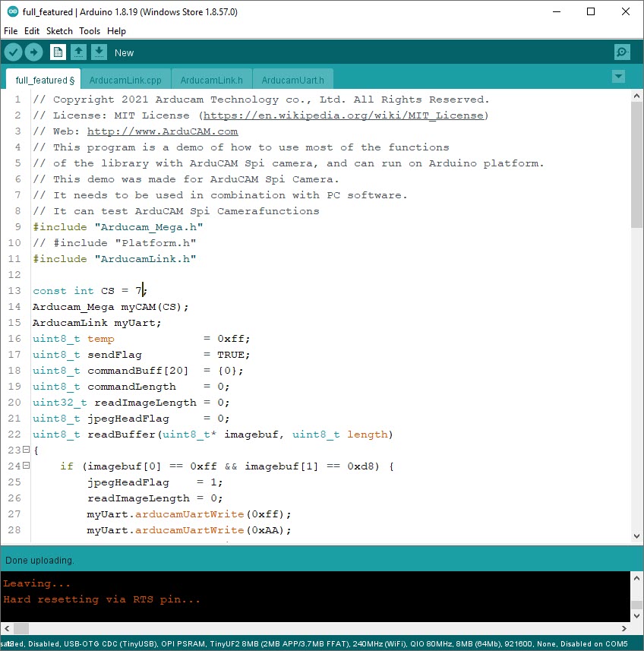Open the Help menu
The image size is (644, 651).
click(116, 31)
